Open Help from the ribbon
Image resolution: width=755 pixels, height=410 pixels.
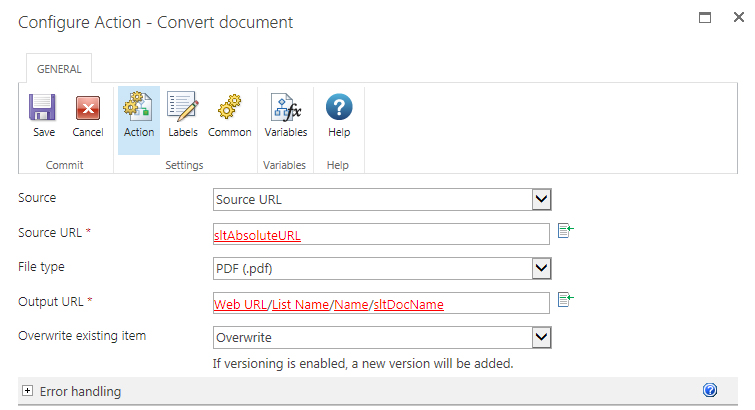point(339,108)
